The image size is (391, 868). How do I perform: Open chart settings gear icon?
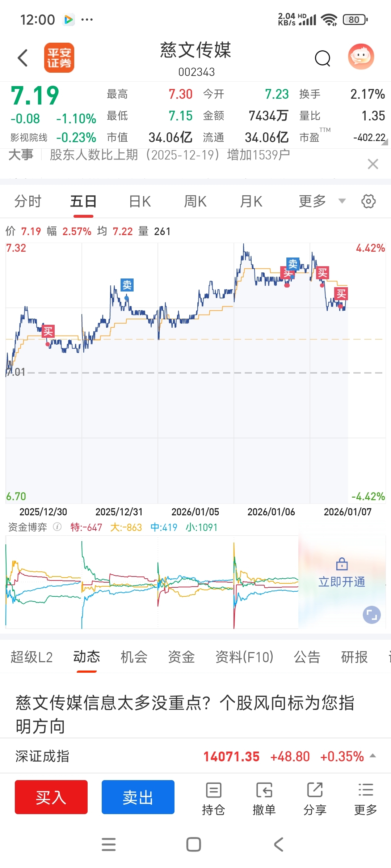(x=369, y=201)
